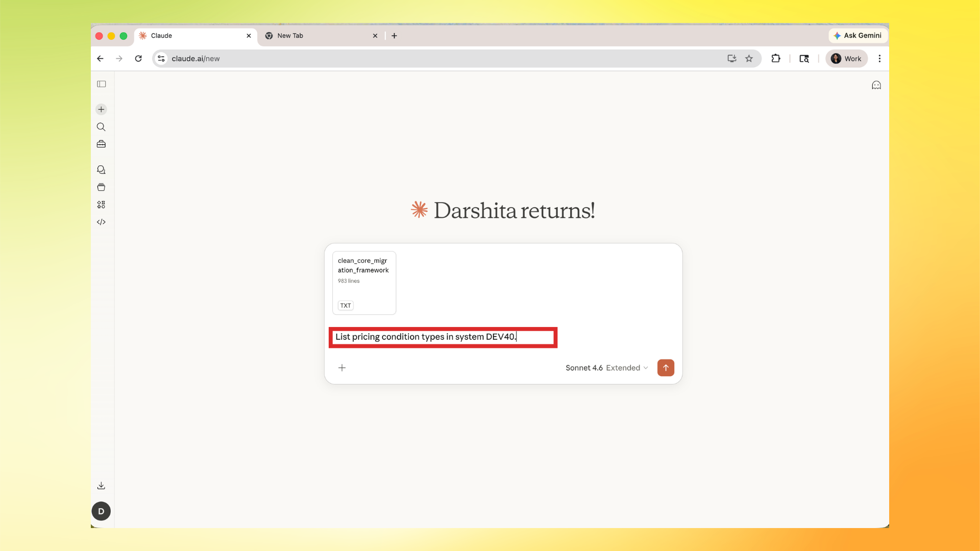Open search in the Claude sidebar
The height and width of the screenshot is (551, 980).
(101, 127)
